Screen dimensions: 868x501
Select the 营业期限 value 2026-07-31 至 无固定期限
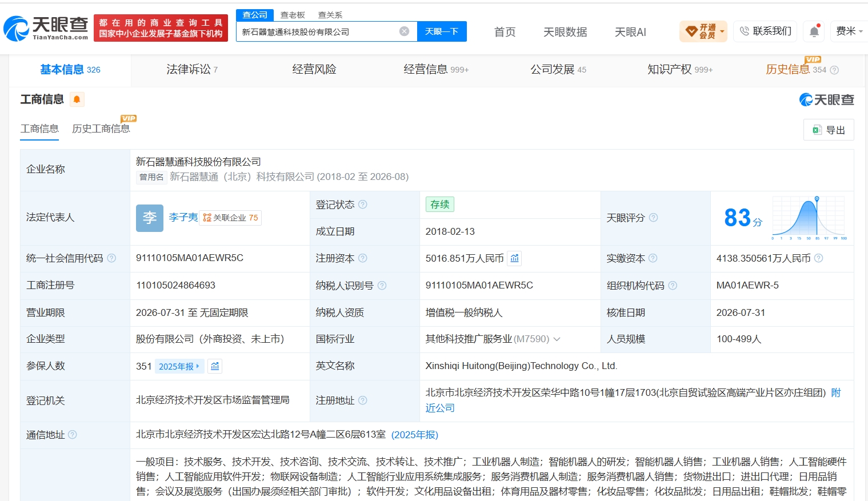(192, 312)
